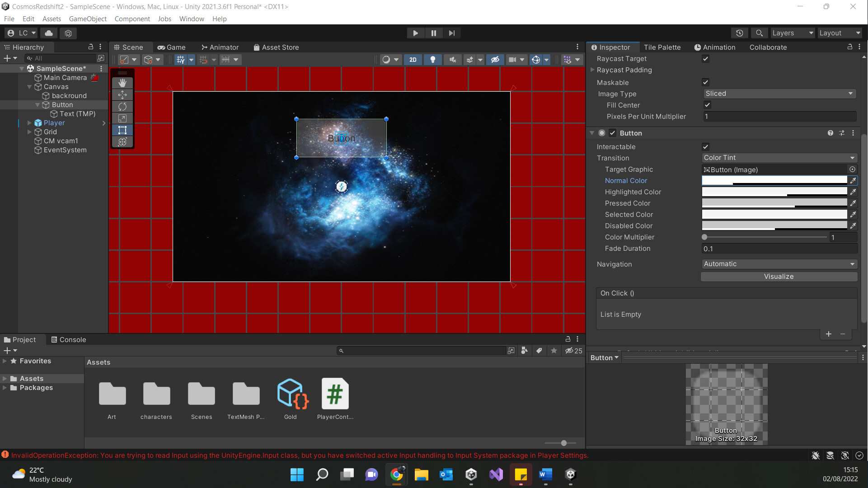Enter Play mode
This screenshot has height=488, width=868.
pos(415,33)
